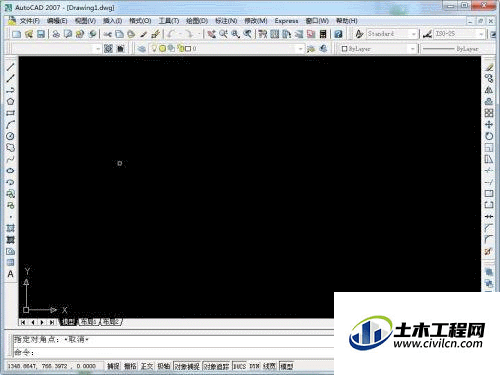Open 文件(F) menu
This screenshot has width=500, height=375.
[29, 21]
